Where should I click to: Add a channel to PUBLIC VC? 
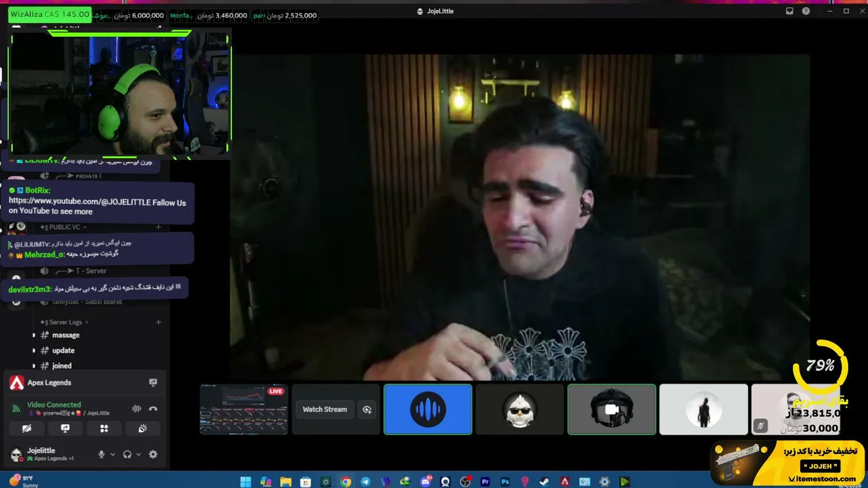click(x=159, y=227)
